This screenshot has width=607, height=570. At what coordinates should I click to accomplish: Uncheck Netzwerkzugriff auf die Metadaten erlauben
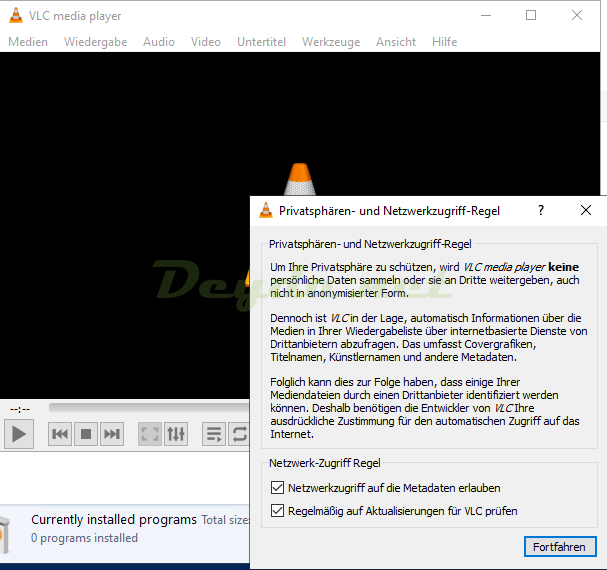pos(278,488)
